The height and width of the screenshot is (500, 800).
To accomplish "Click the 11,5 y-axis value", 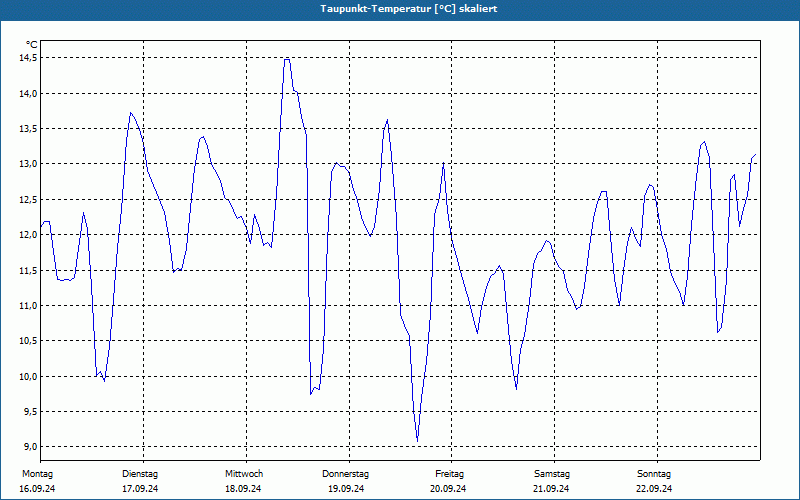I will (x=28, y=270).
